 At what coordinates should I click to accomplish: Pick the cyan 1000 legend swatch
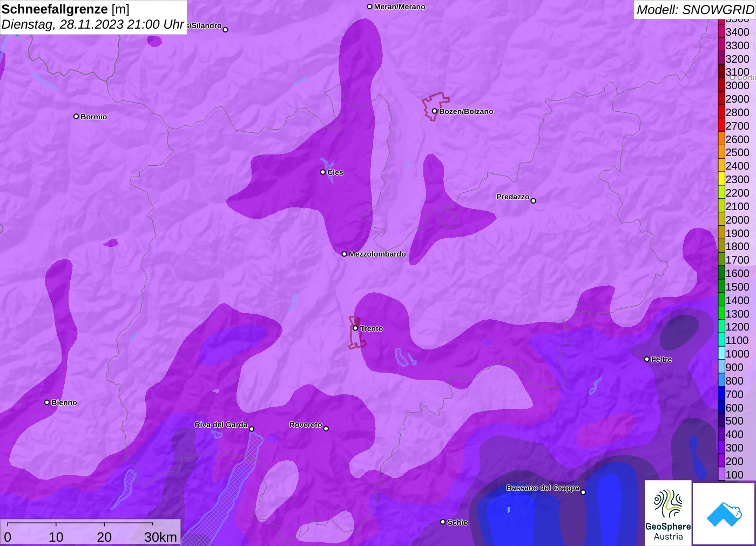721,354
